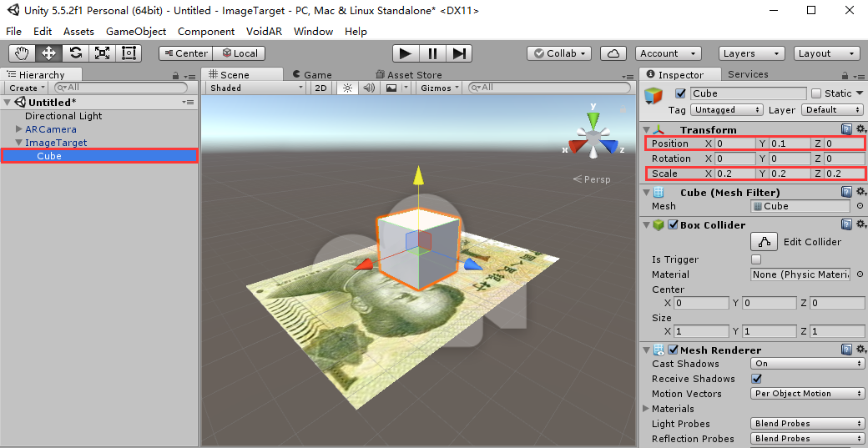The height and width of the screenshot is (448, 868).
Task: Open the Gizmos dropdown
Action: pyautogui.click(x=440, y=88)
